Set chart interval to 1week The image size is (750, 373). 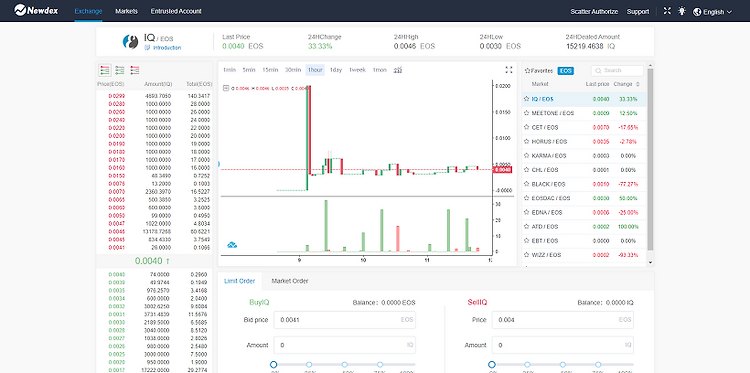pos(357,70)
